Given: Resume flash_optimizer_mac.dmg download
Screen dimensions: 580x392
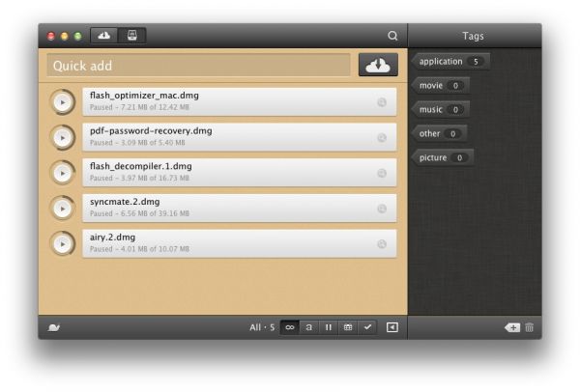Looking at the screenshot, I should (x=63, y=102).
